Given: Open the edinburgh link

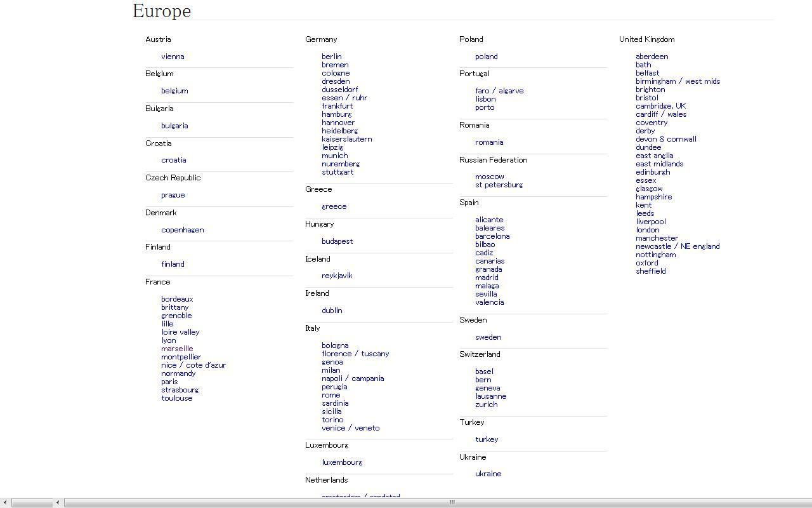Looking at the screenshot, I should coord(653,172).
